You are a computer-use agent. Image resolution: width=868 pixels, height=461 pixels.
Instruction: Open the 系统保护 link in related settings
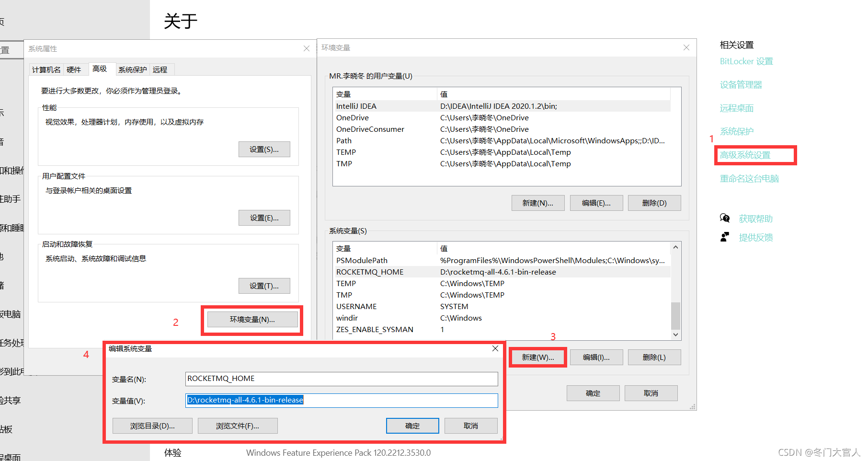point(737,131)
